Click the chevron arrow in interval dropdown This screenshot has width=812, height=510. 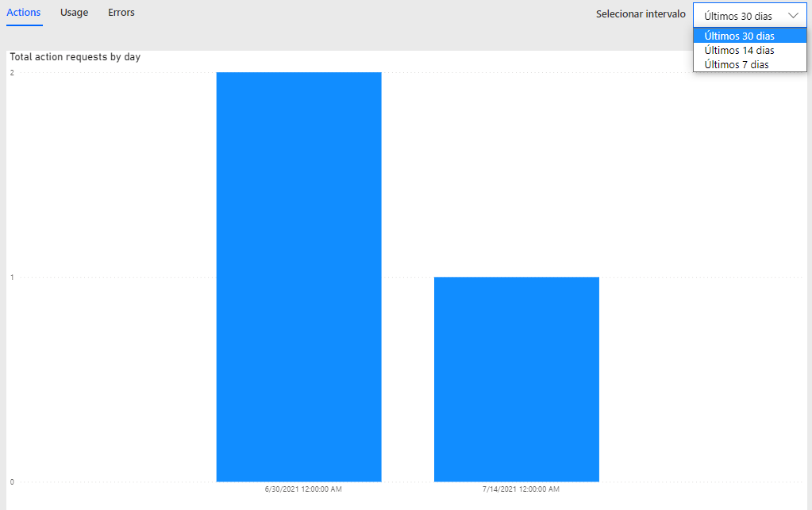(793, 16)
